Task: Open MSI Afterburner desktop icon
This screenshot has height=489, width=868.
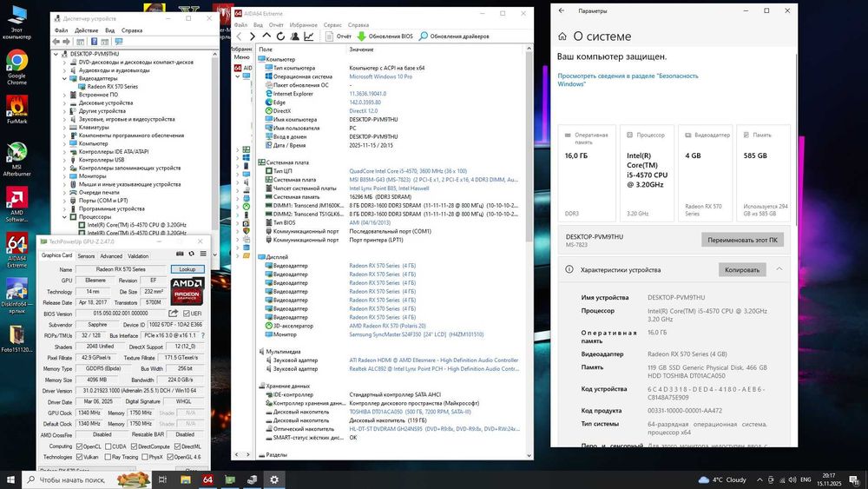Action: pyautogui.click(x=17, y=160)
